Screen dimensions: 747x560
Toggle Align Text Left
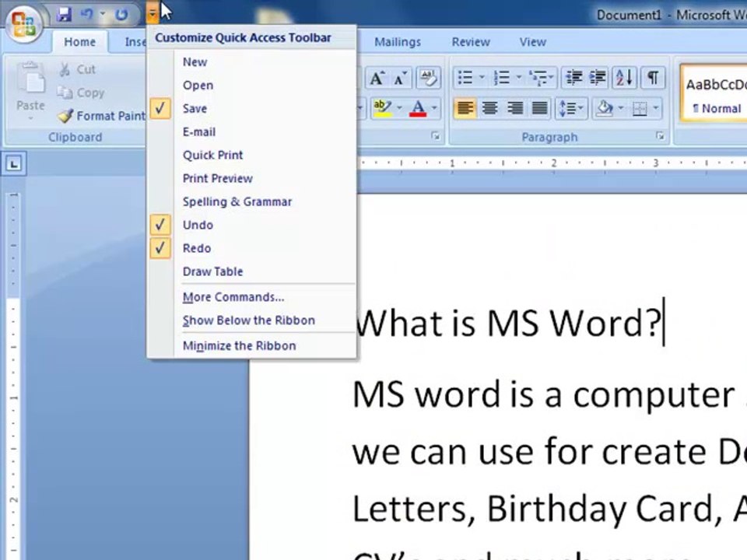465,109
